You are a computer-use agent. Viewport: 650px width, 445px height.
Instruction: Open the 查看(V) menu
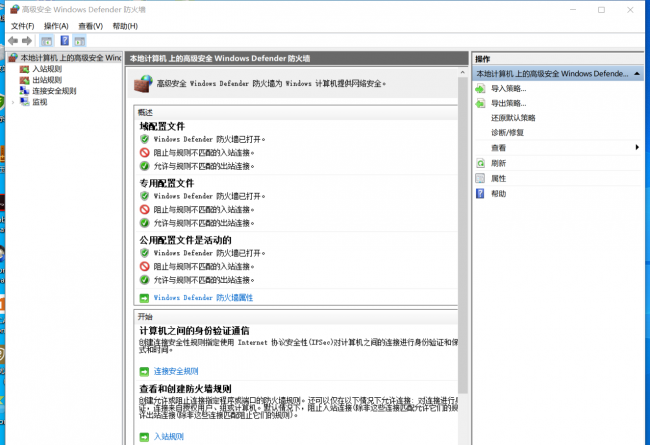[90, 26]
